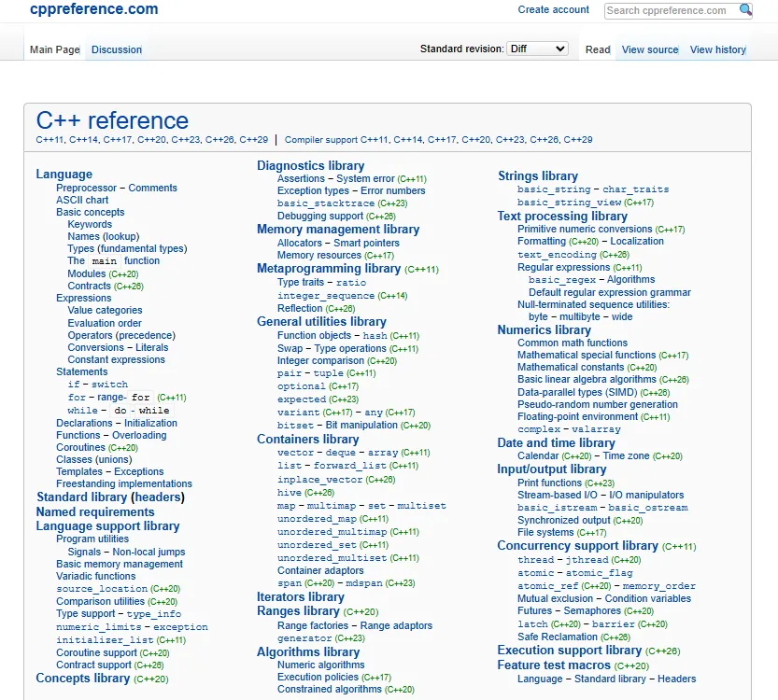Open the Concurrency support library link

577,546
